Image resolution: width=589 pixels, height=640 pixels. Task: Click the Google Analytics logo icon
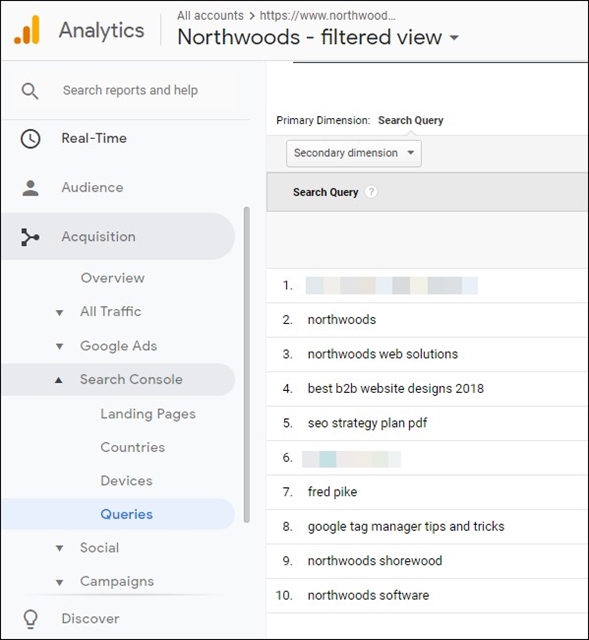click(27, 30)
